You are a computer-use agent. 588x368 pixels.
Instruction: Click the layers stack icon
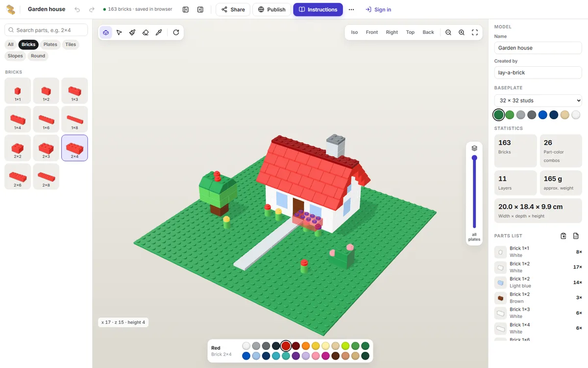pyautogui.click(x=474, y=148)
